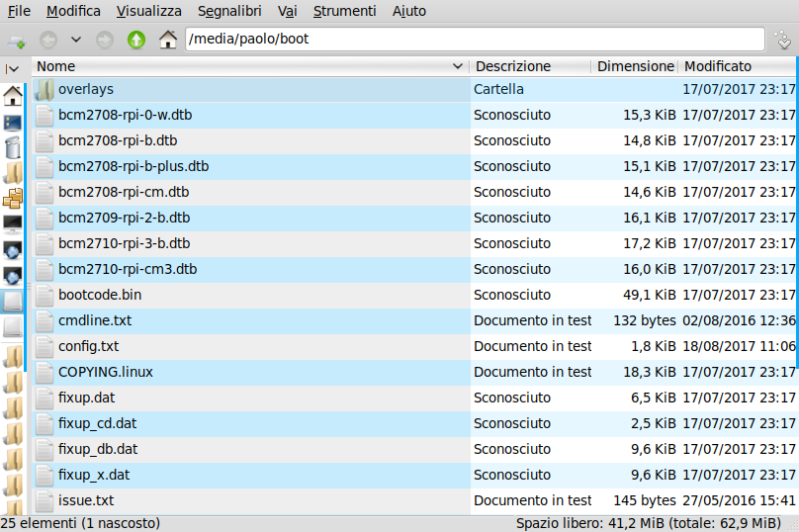Select the bcm2708-rpi-cm.dtb file icon
This screenshot has width=799, height=532.
click(x=44, y=193)
